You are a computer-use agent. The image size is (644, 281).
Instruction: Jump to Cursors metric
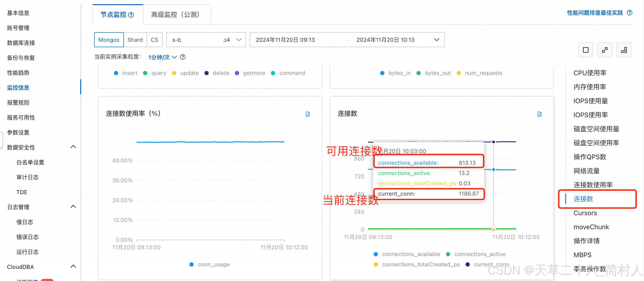tap(585, 213)
